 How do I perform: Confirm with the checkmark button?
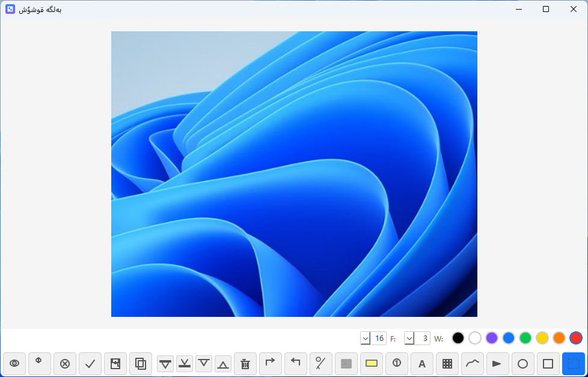click(x=90, y=364)
